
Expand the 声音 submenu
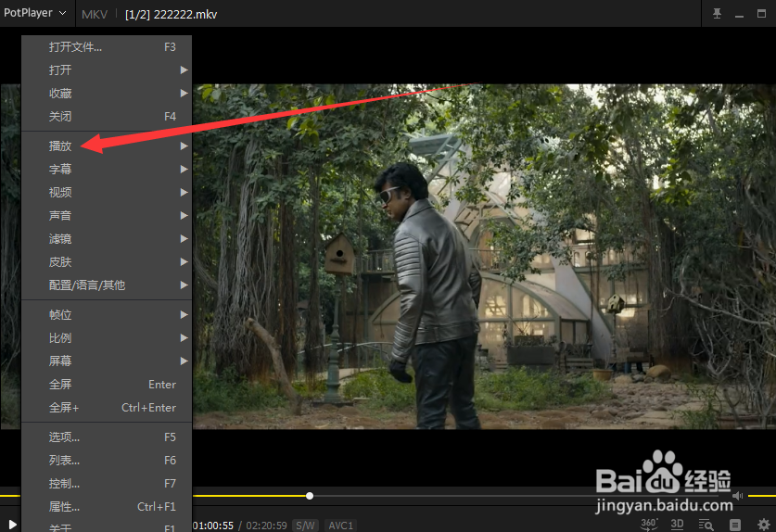click(107, 215)
